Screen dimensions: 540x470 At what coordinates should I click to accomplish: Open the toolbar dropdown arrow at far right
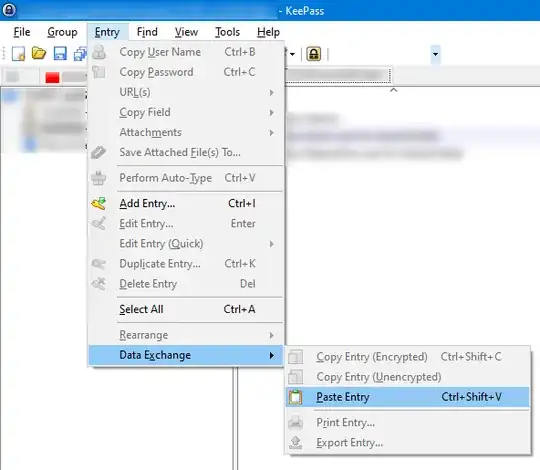click(435, 54)
